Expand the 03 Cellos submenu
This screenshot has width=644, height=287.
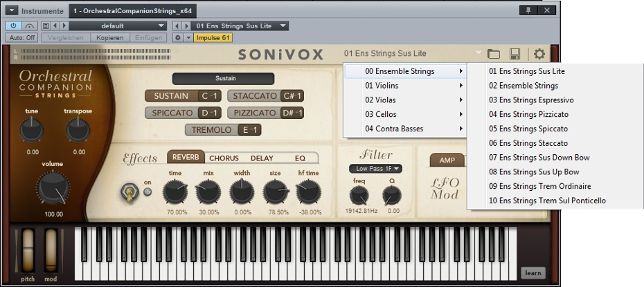(405, 114)
